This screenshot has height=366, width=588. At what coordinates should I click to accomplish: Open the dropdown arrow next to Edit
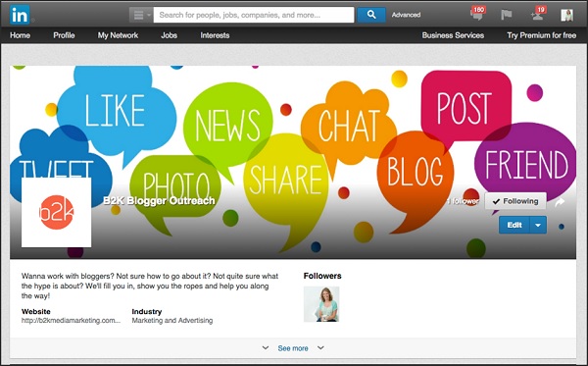(x=538, y=225)
